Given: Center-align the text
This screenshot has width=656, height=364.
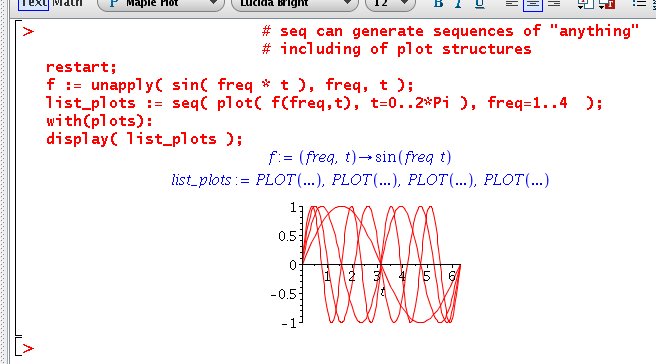Looking at the screenshot, I should pos(533,4).
